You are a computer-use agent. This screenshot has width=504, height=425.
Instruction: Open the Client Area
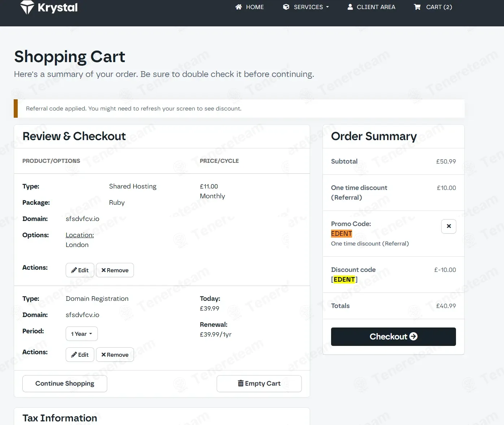[x=371, y=7]
